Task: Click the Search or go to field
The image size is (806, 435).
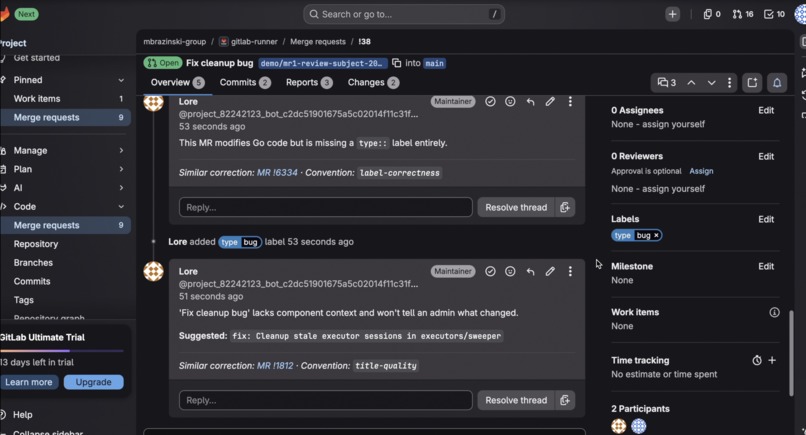Action: 404,14
